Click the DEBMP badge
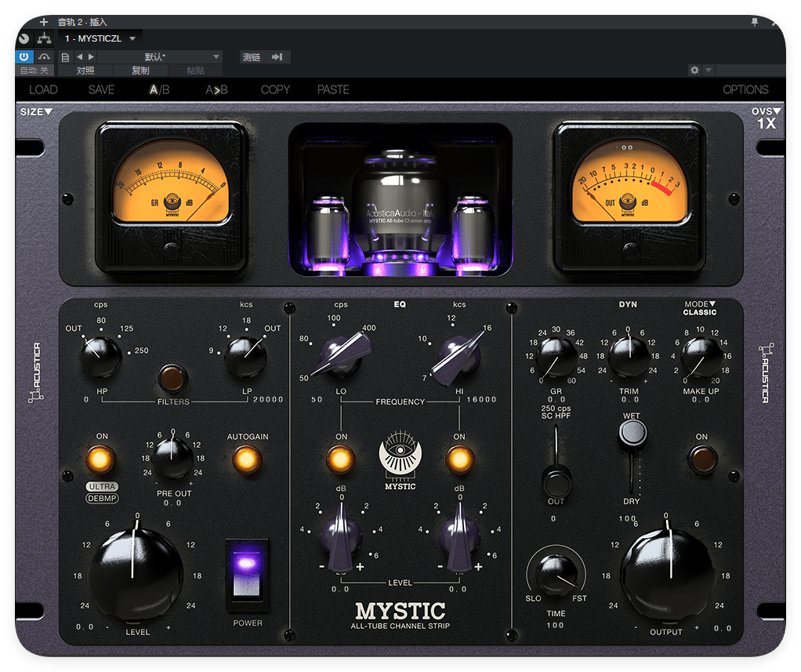The height and width of the screenshot is (672, 801). (102, 498)
